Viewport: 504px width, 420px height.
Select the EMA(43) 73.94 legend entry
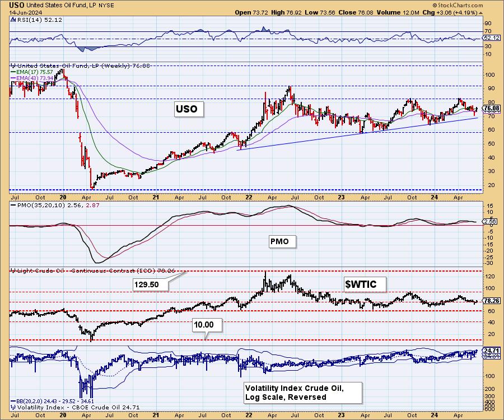[x=32, y=78]
